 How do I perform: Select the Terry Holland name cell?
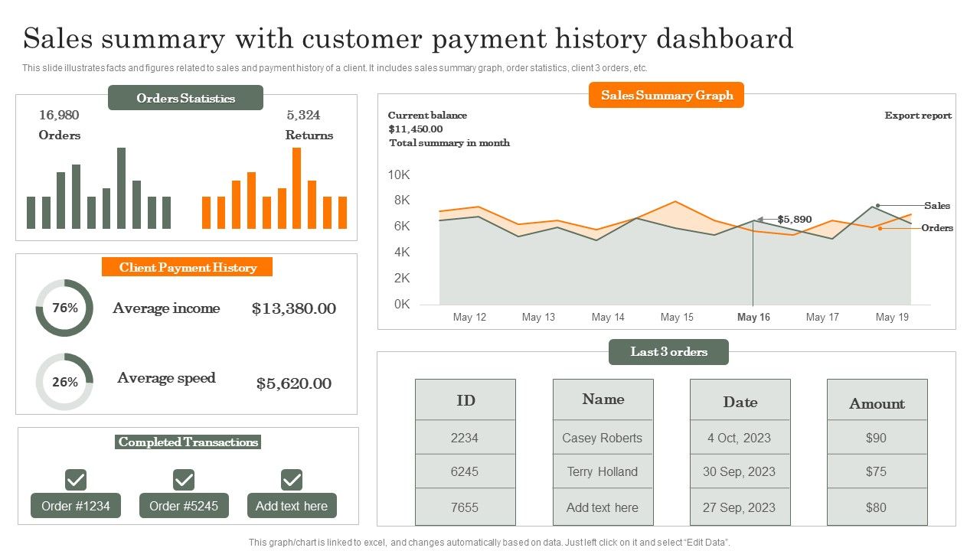coord(603,471)
